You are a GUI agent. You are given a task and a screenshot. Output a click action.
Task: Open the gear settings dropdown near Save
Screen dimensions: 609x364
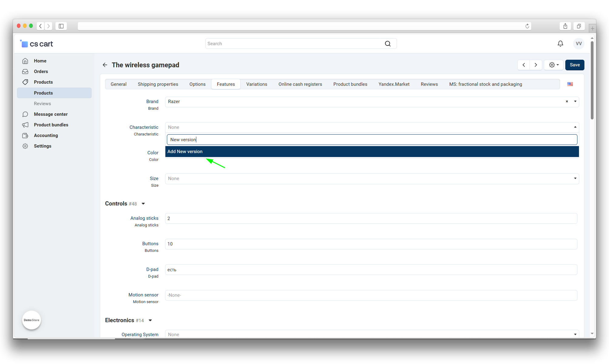coord(553,65)
